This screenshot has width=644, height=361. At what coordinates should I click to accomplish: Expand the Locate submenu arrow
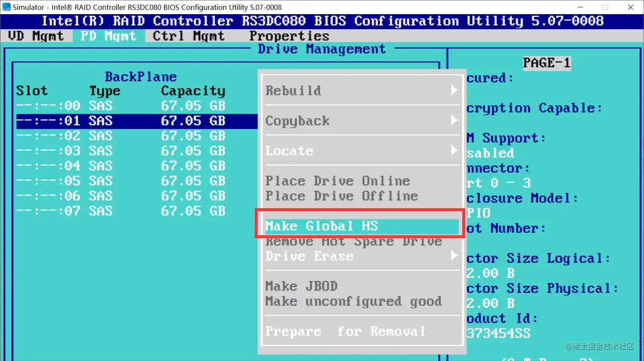[454, 150]
